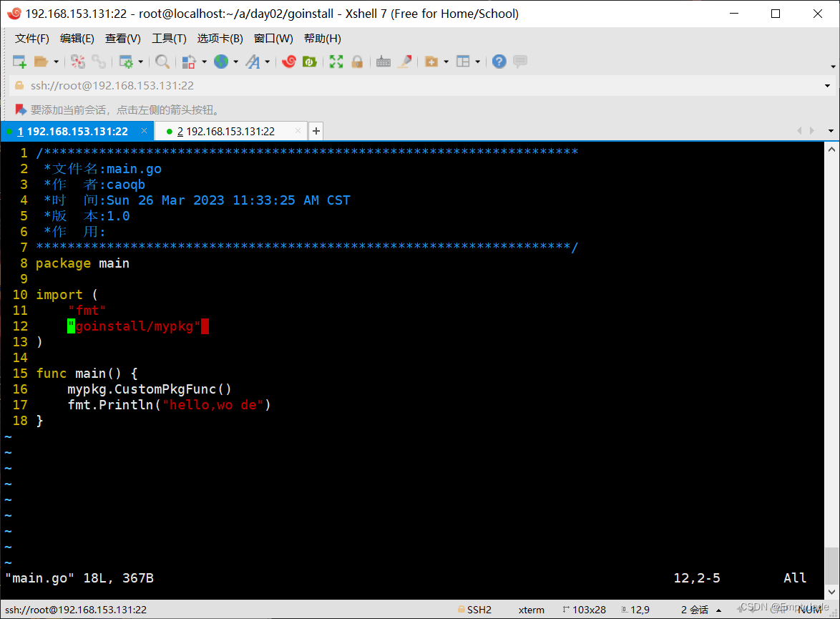
Task: Close tab 2 192.168.153.131:22
Action: [298, 131]
